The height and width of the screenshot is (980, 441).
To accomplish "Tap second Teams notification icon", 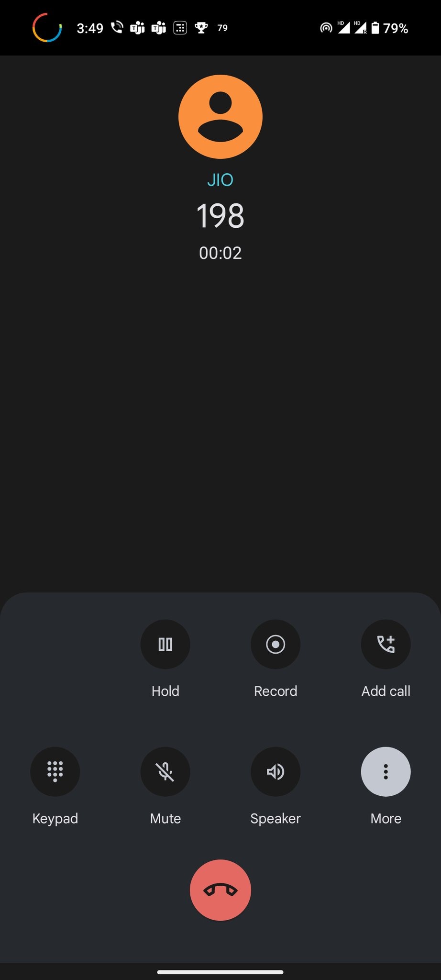I will pyautogui.click(x=159, y=28).
